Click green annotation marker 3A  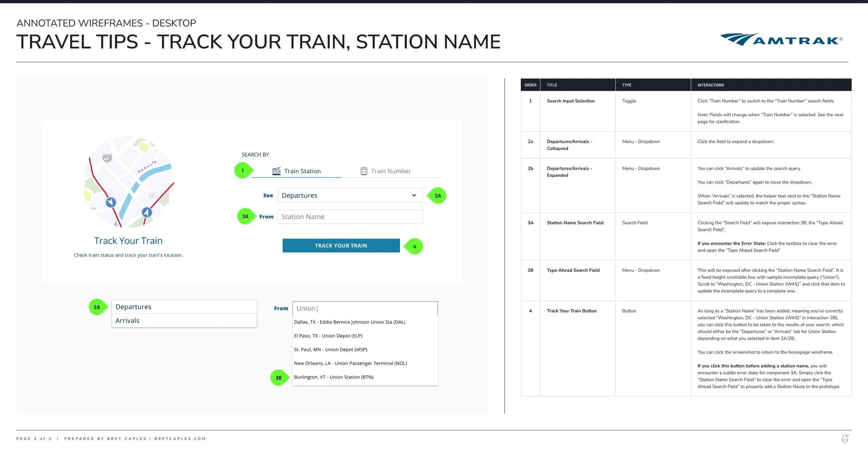point(245,216)
